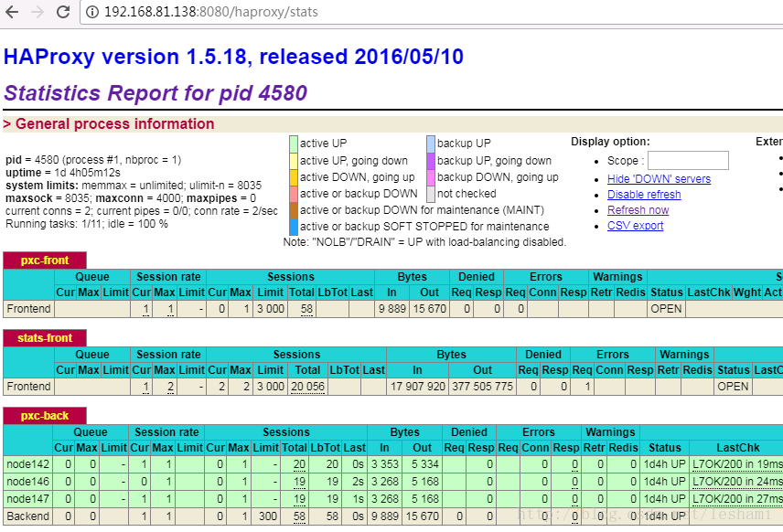The image size is (783, 532).
Task: Click the browser forward arrow
Action: tap(38, 12)
